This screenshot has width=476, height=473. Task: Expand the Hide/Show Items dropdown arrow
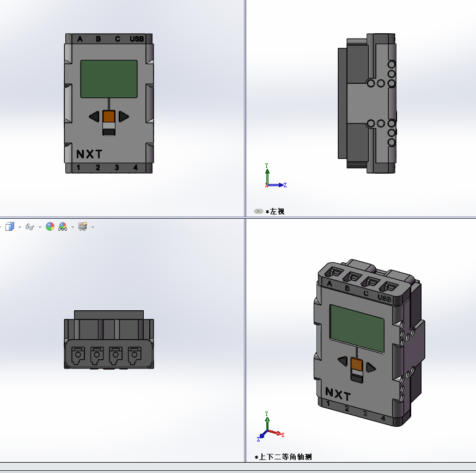pyautogui.click(x=40, y=227)
